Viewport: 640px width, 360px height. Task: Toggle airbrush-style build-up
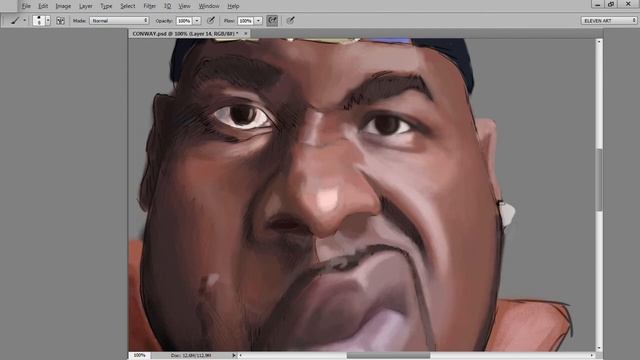pyautogui.click(x=272, y=20)
